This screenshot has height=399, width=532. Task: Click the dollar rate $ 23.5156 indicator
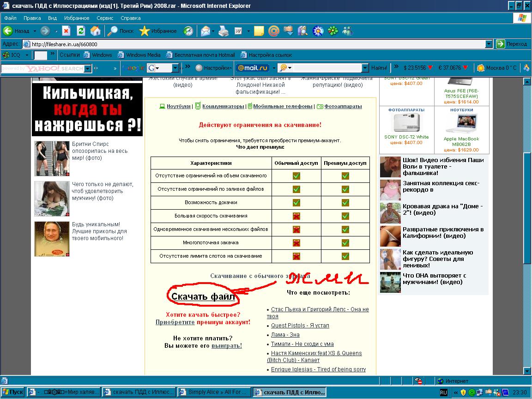(x=417, y=68)
